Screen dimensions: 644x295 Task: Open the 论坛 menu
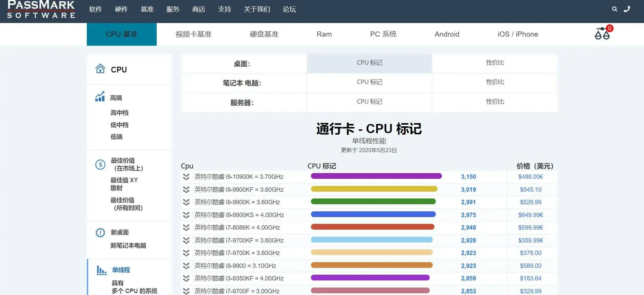tap(289, 9)
